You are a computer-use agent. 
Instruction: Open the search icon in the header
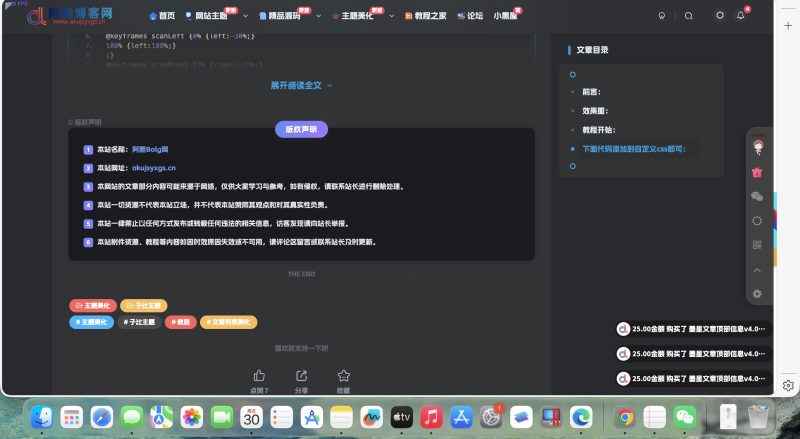(688, 16)
